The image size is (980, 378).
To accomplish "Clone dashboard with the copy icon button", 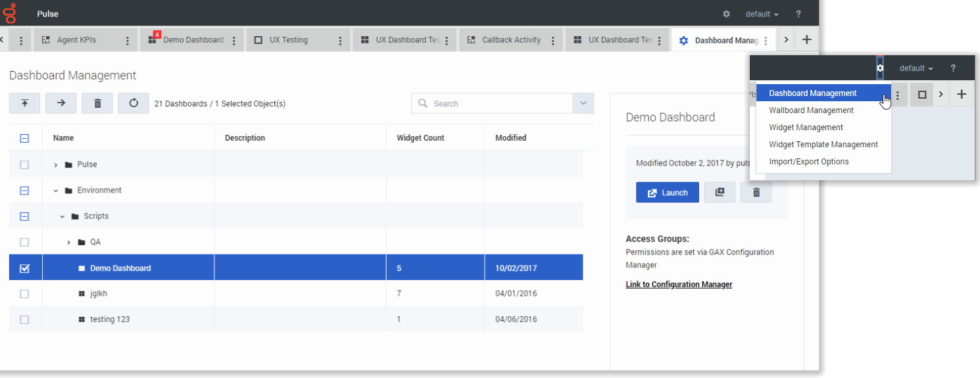I will (x=720, y=193).
